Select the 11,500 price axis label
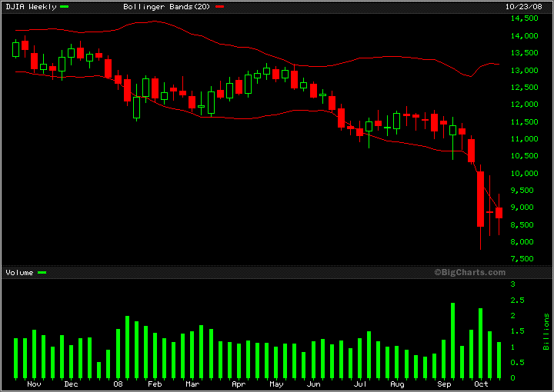The image size is (554, 392). pyautogui.click(x=525, y=121)
